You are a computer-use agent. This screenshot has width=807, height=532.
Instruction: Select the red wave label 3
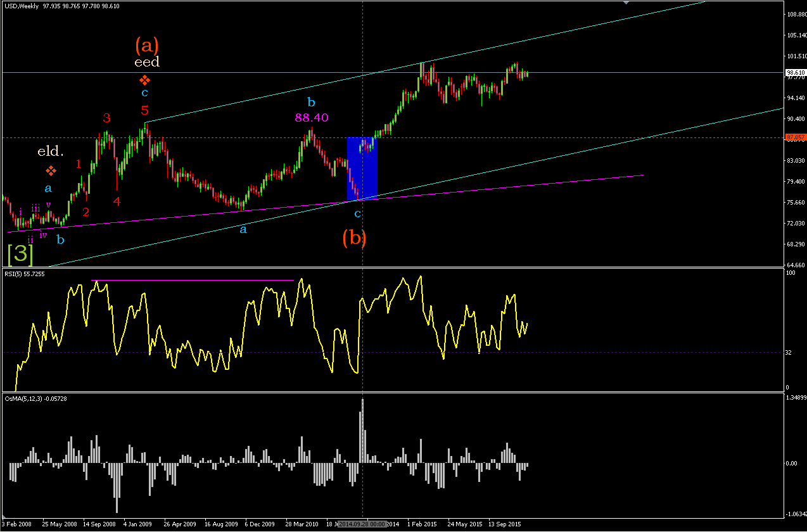click(x=106, y=118)
